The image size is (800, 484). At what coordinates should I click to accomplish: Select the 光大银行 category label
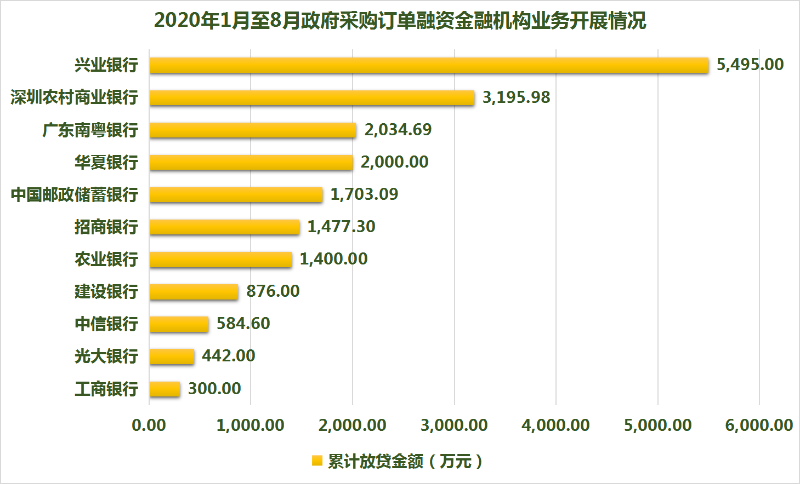click(x=106, y=356)
